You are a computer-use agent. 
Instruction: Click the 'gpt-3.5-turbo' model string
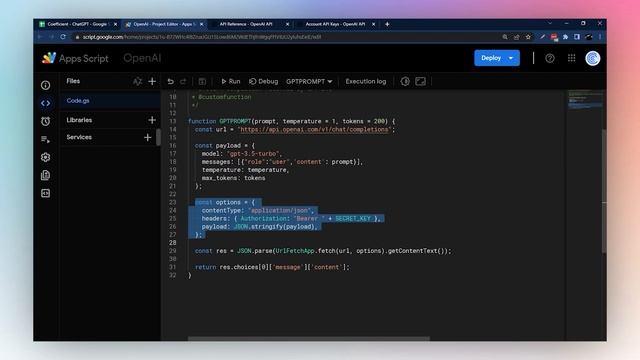point(253,153)
